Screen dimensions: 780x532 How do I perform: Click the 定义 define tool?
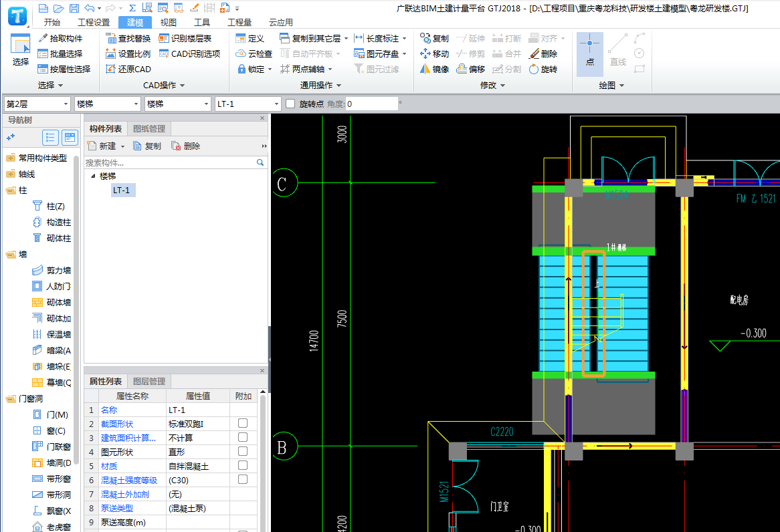point(250,38)
